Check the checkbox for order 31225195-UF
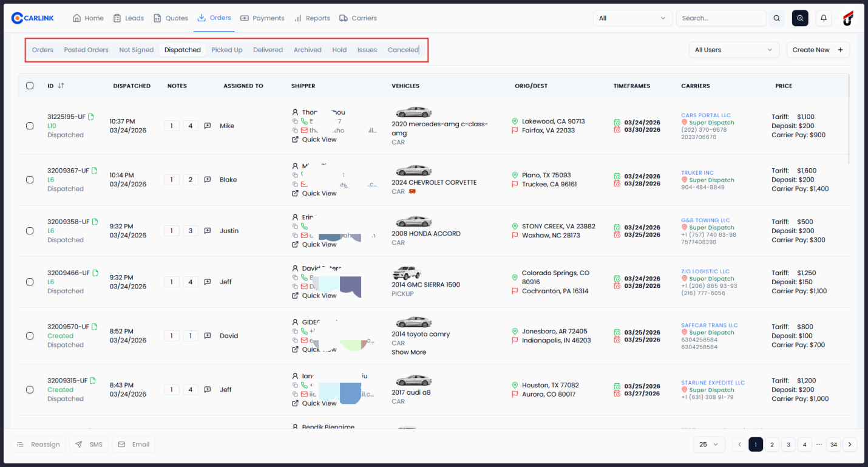868x467 pixels. 30,126
